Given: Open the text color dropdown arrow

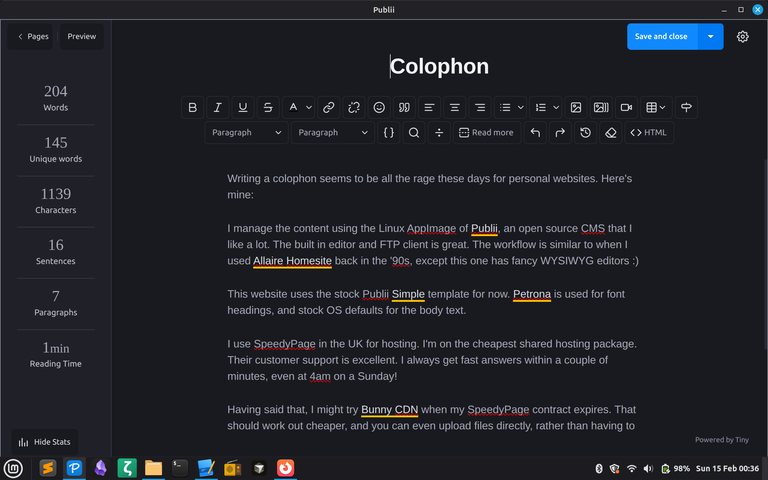Looking at the screenshot, I should [x=309, y=107].
